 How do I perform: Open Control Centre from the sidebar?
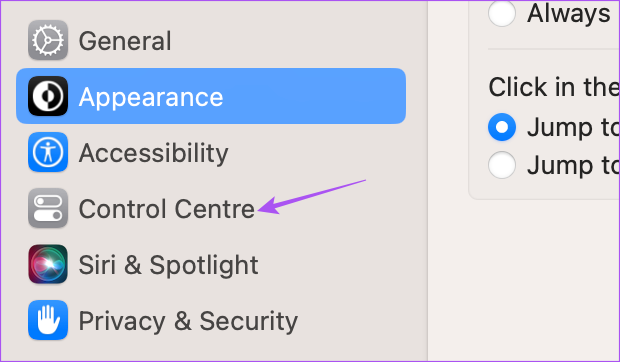[166, 209]
